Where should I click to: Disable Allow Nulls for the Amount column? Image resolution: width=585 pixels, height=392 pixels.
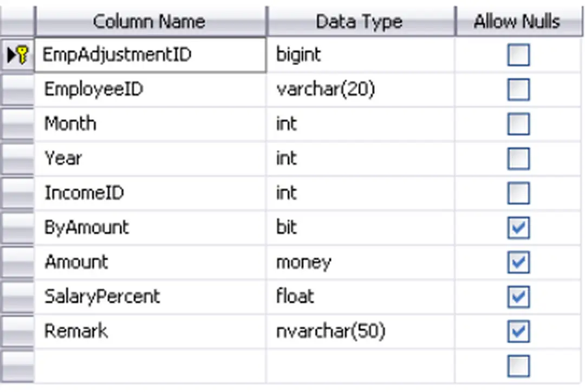click(x=518, y=263)
